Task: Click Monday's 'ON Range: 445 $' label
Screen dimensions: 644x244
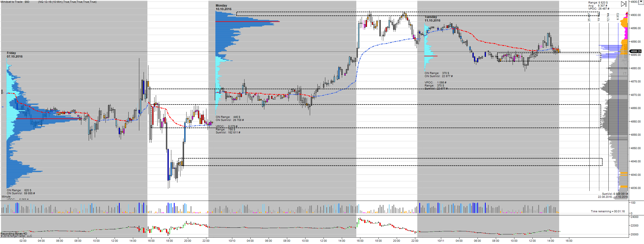Action: point(228,117)
